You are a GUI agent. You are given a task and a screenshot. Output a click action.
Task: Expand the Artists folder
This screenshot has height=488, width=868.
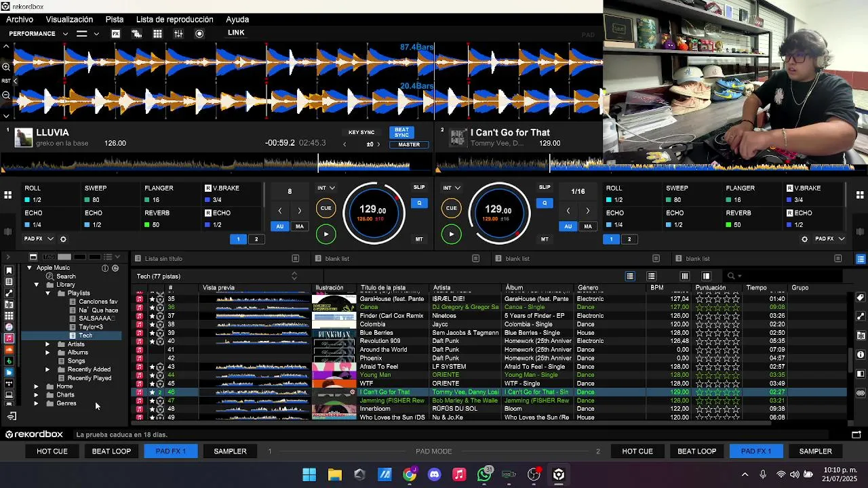(47, 344)
